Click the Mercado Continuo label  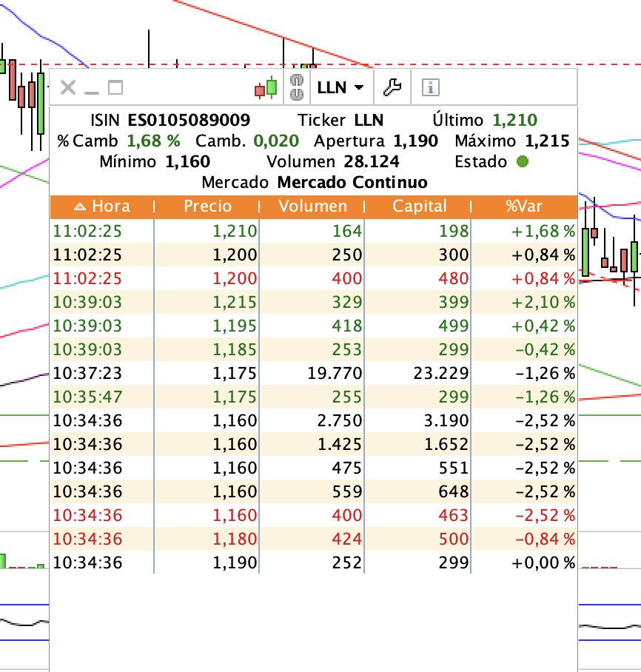click(352, 183)
